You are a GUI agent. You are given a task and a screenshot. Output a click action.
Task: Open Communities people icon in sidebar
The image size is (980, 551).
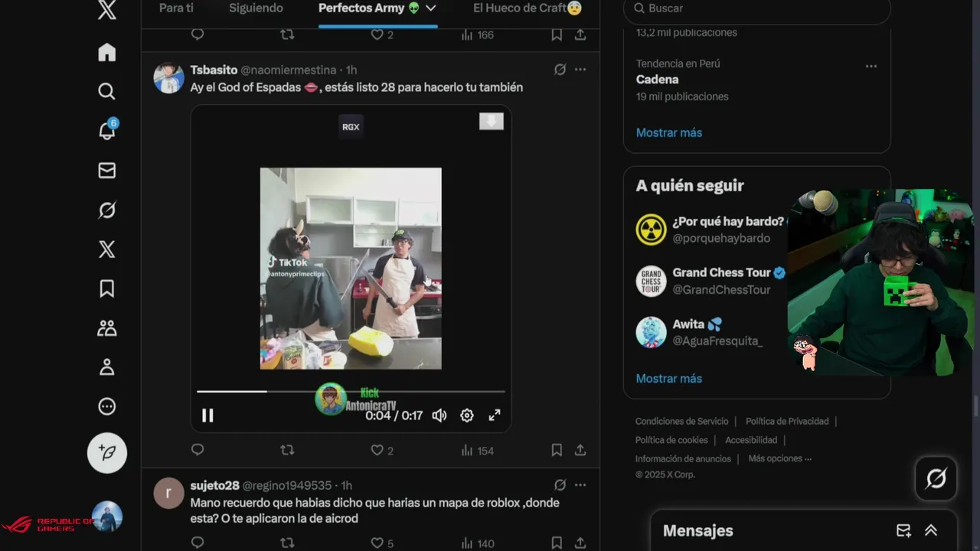(107, 328)
